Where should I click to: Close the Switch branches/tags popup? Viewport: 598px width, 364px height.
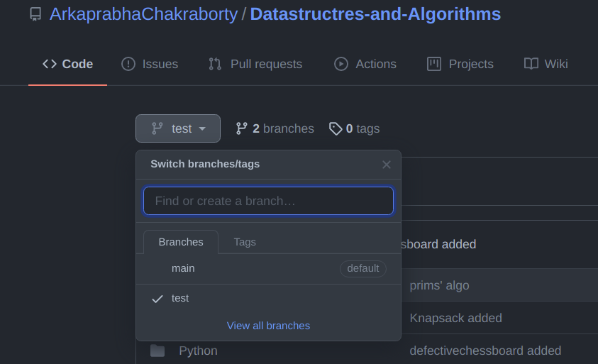click(387, 165)
